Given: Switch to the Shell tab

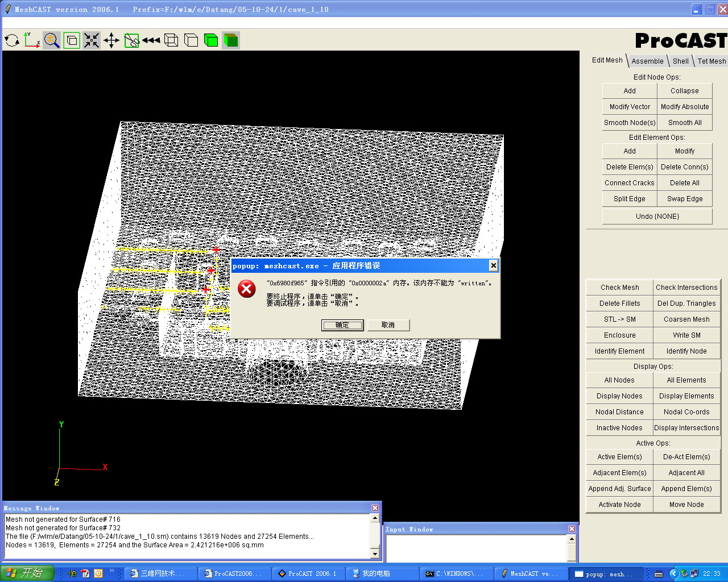Looking at the screenshot, I should (x=681, y=61).
